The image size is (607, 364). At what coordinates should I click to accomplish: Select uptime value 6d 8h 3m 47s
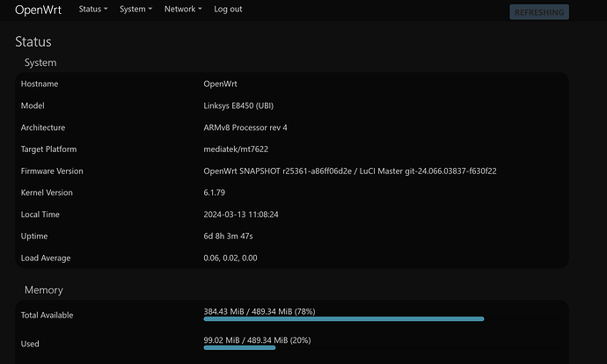coord(228,236)
